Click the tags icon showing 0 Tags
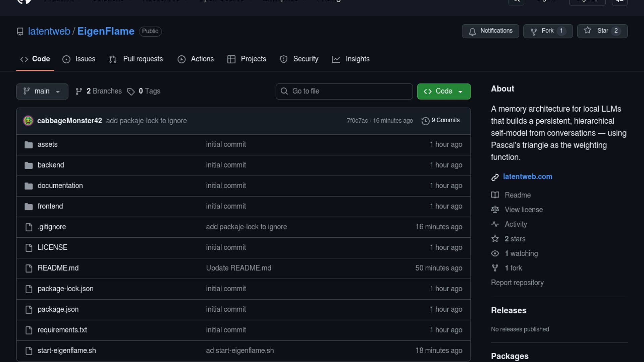Image resolution: width=644 pixels, height=362 pixels. (x=131, y=92)
